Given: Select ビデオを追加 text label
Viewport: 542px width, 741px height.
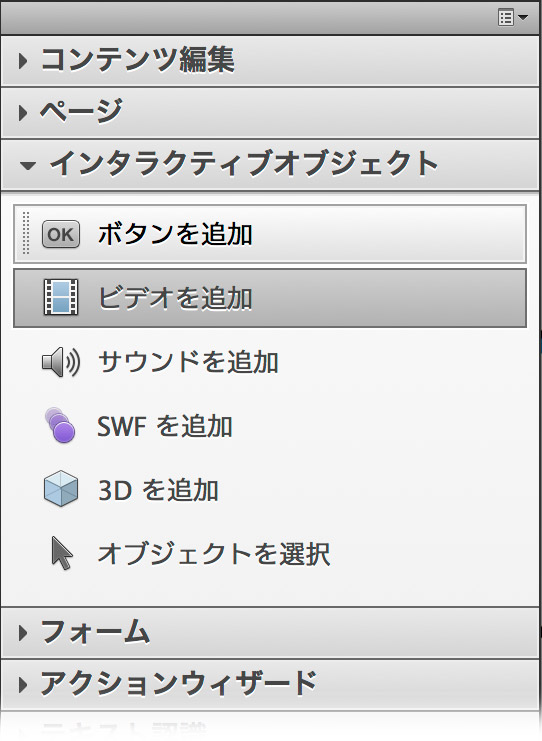Looking at the screenshot, I should pyautogui.click(x=175, y=298).
